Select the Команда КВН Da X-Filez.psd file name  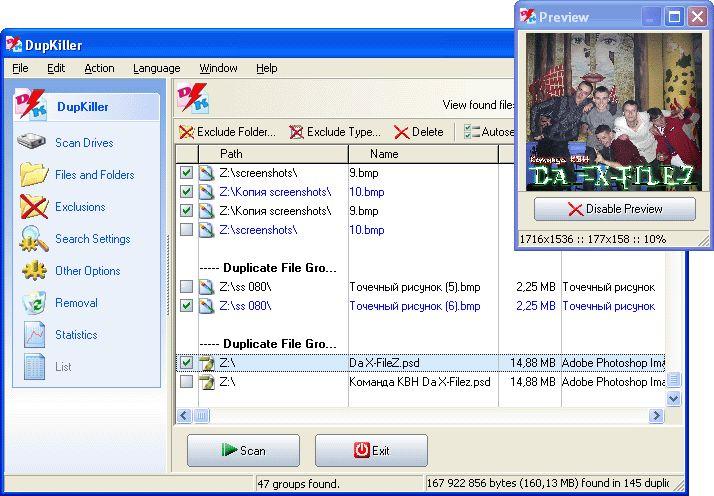(x=420, y=382)
